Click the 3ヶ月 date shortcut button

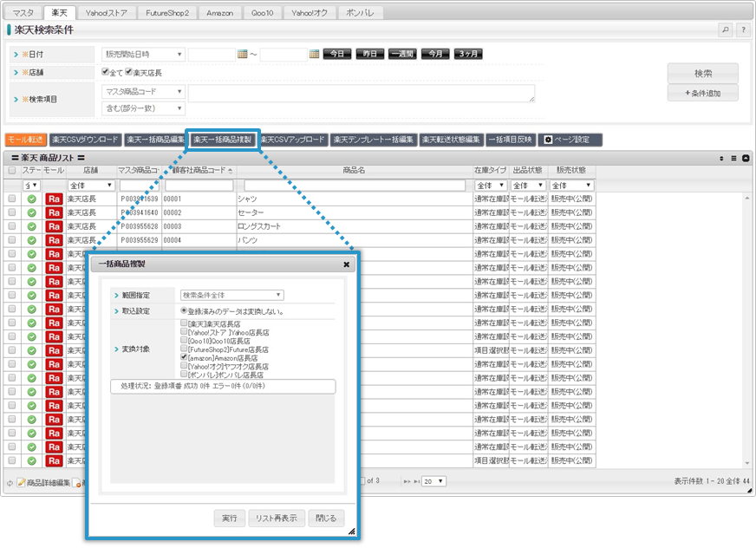pos(468,54)
